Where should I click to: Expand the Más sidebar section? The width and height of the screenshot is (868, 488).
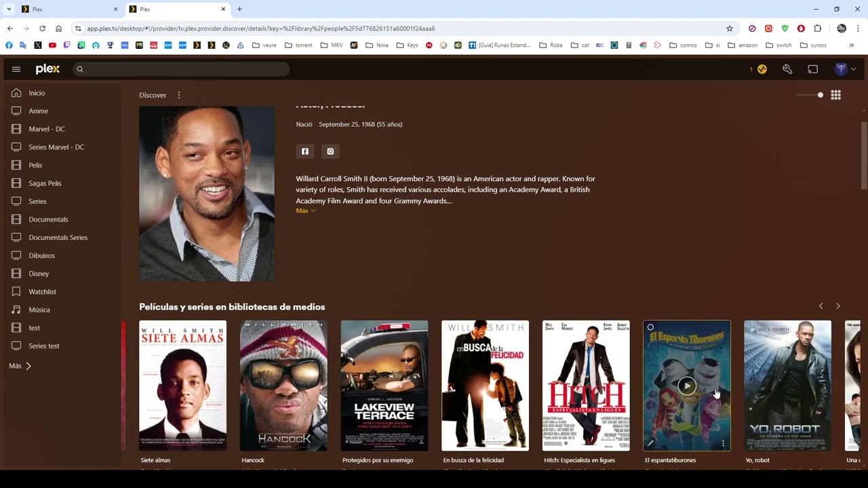pos(20,366)
